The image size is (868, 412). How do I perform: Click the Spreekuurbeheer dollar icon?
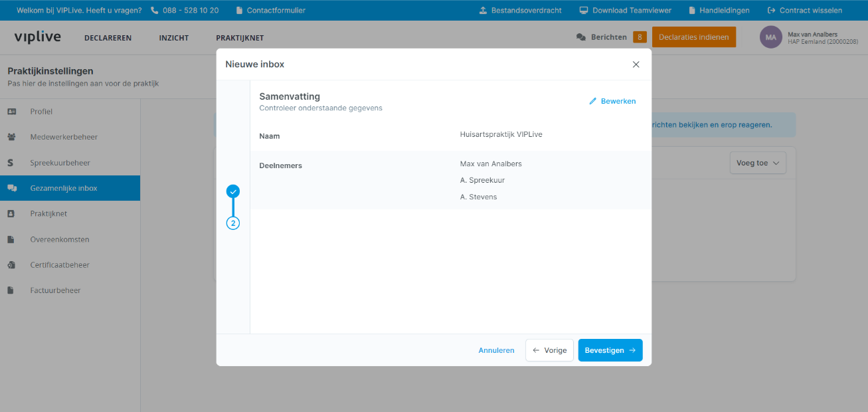[11, 163]
